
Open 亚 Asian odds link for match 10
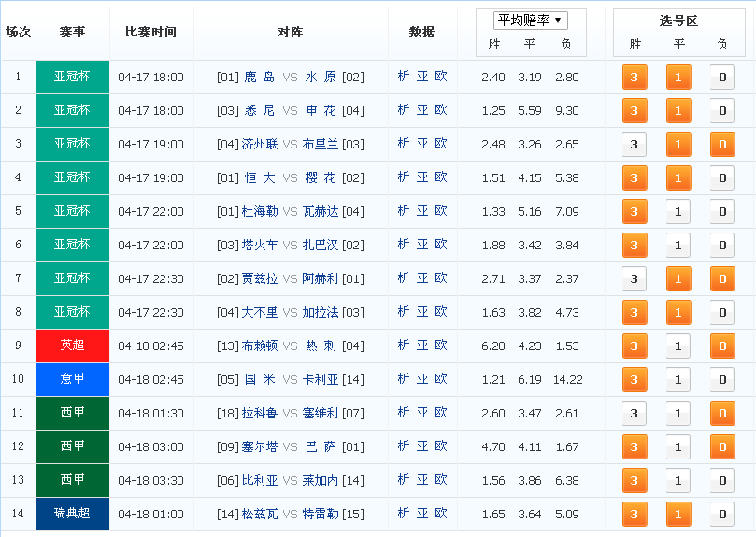(x=422, y=379)
